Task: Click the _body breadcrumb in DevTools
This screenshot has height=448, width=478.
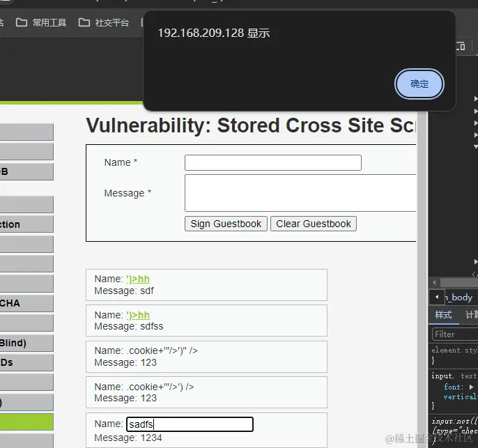Action: coord(459,297)
